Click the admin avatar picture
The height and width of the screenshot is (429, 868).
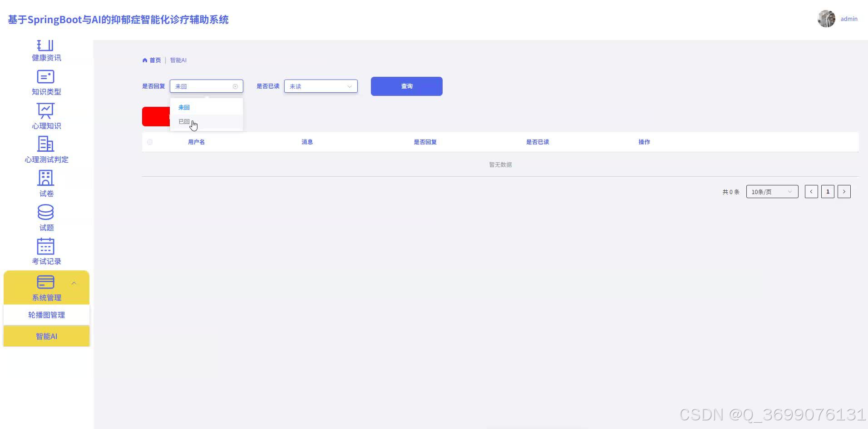tap(826, 19)
